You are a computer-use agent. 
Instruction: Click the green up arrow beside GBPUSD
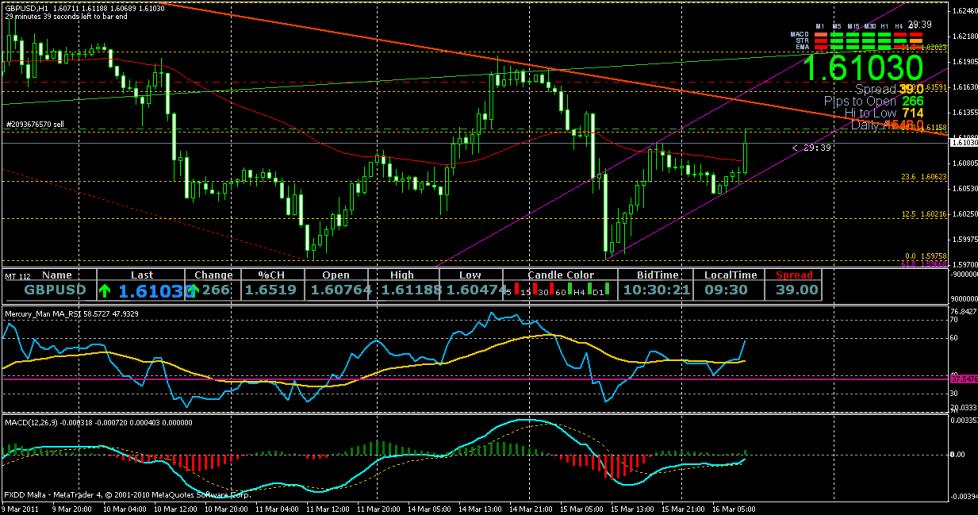tap(106, 291)
